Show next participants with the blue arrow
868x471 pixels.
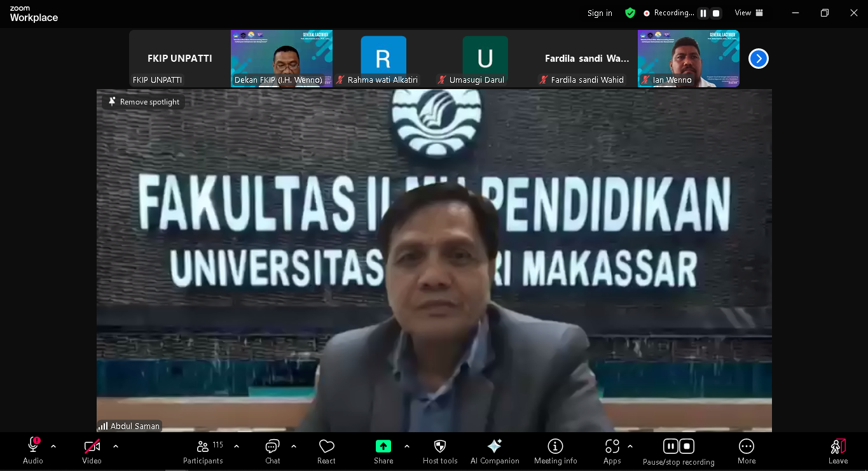click(x=758, y=59)
